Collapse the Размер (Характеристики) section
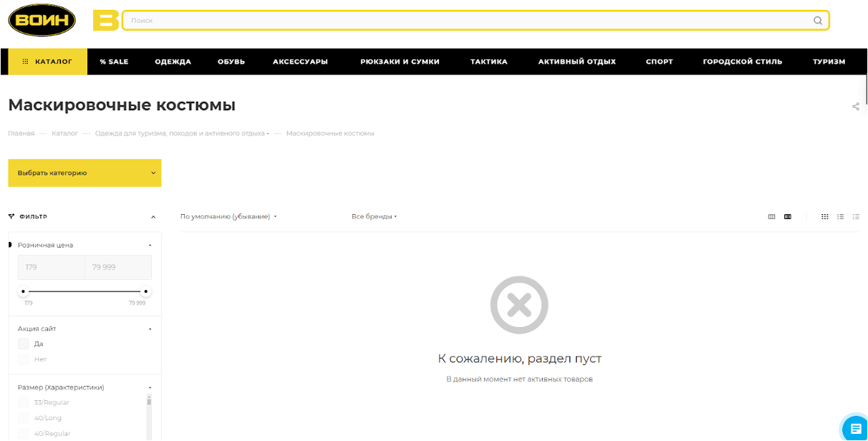 pos(150,387)
